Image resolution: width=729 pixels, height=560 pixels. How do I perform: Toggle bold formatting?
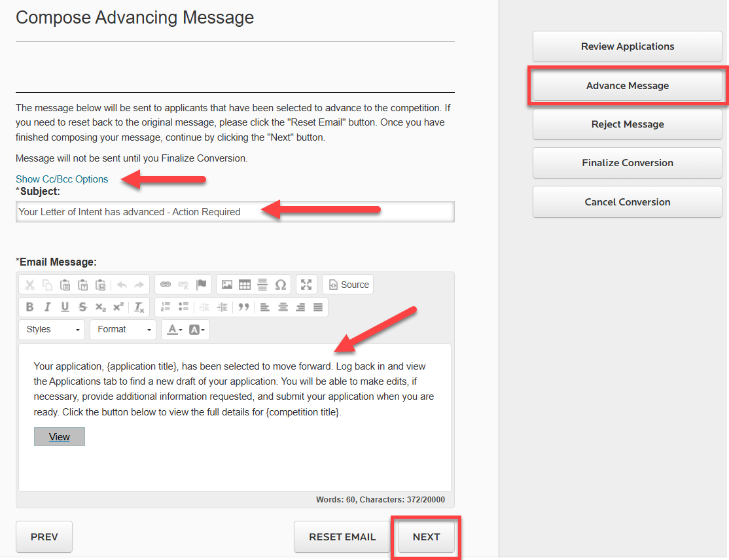(x=29, y=307)
